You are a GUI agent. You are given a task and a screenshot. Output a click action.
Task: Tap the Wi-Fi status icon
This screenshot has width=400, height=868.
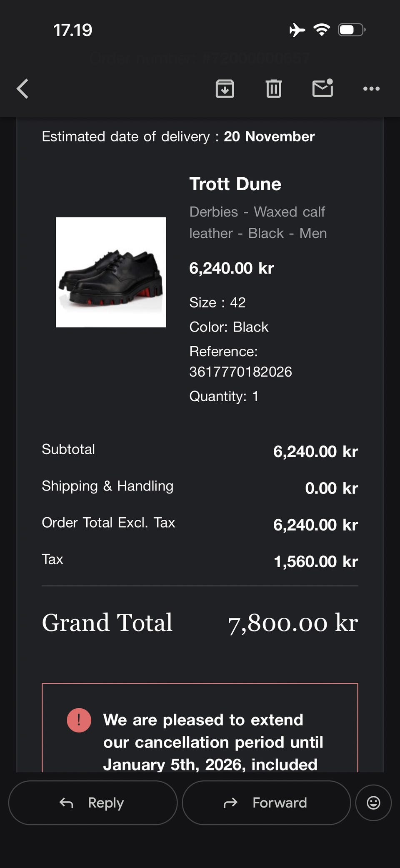point(322,30)
